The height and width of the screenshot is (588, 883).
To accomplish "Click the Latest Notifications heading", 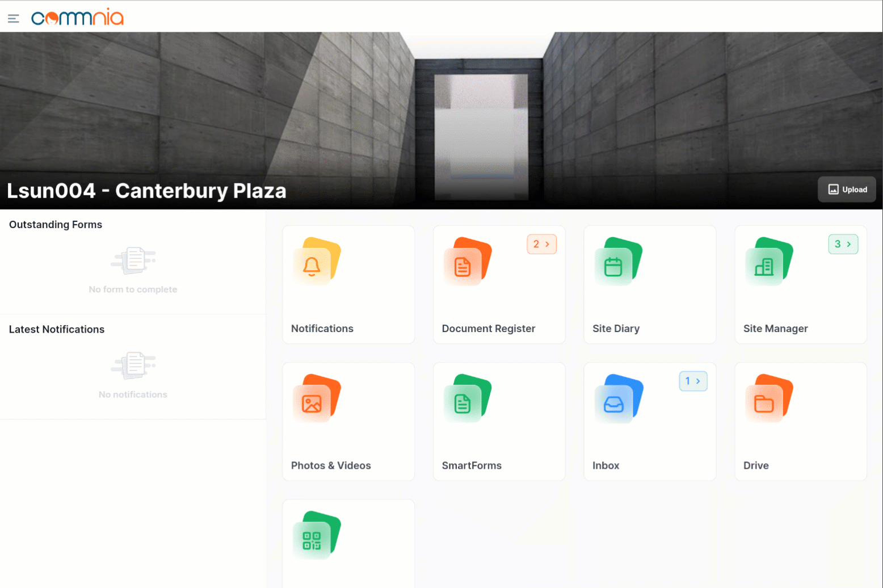I will tap(57, 330).
